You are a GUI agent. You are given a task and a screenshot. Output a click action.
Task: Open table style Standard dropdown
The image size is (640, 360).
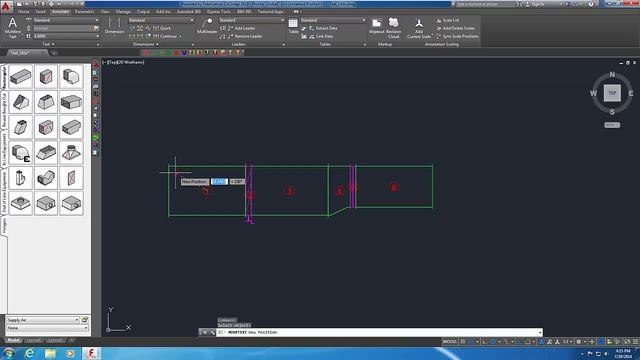(333, 20)
